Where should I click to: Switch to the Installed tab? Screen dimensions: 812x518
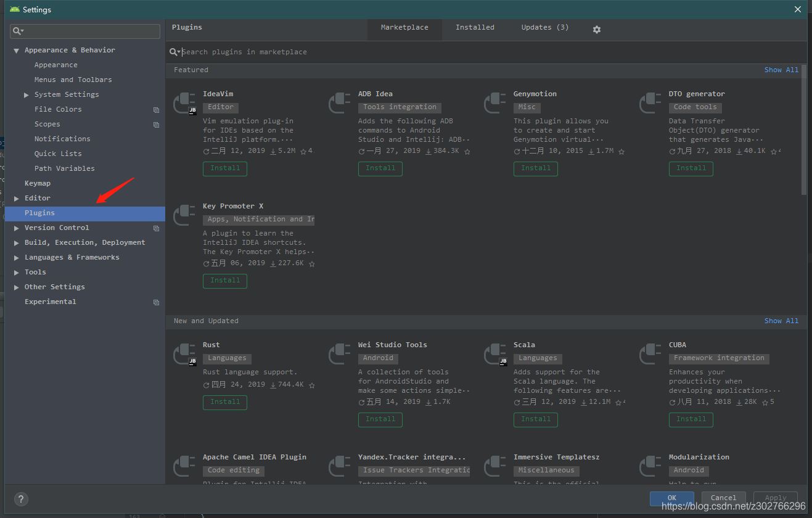[x=475, y=28]
